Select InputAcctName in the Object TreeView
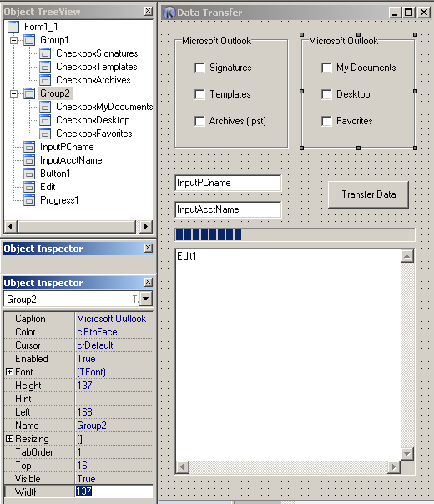 pos(71,160)
